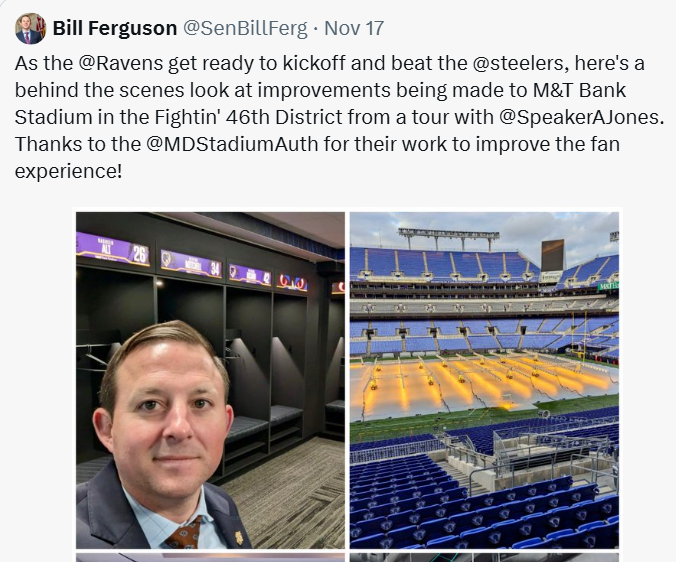The height and width of the screenshot is (562, 676).
Task: Open the partially visible bottom-right photo
Action: [484, 558]
